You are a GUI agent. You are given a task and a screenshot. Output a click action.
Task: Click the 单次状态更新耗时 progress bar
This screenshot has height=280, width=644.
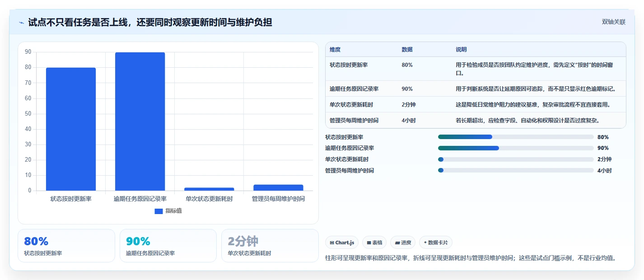516,159
